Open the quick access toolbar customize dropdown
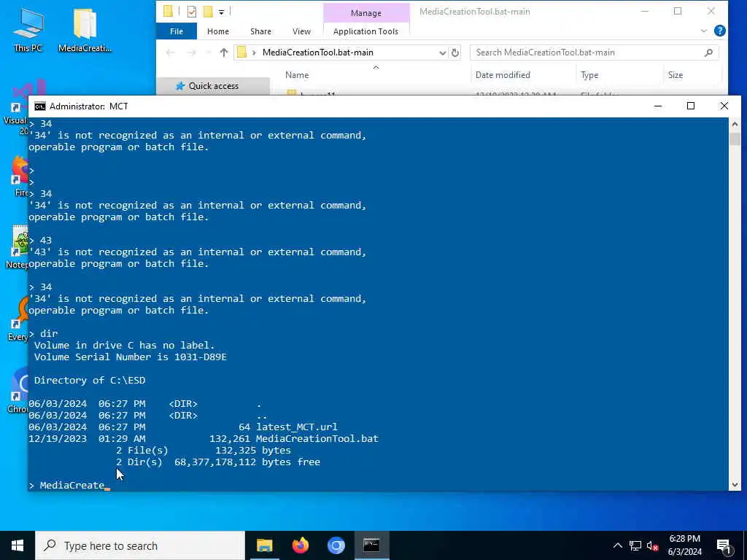Screen dimensions: 747x560 [222, 12]
